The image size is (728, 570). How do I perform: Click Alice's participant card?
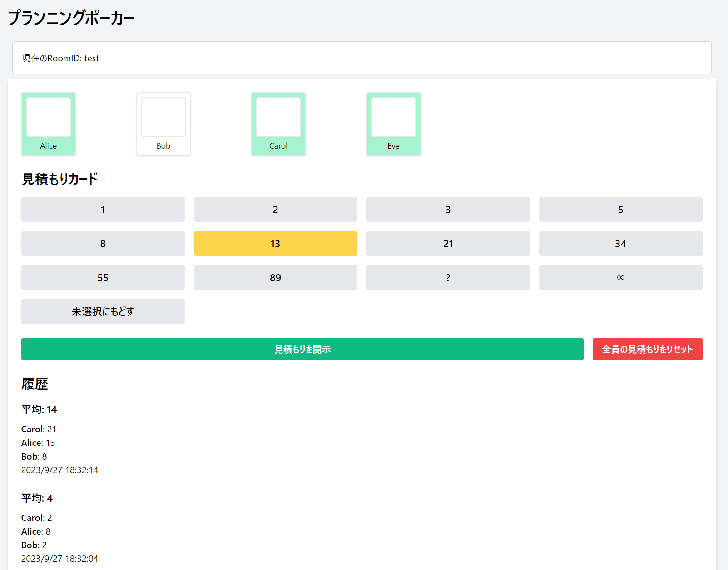tap(48, 124)
